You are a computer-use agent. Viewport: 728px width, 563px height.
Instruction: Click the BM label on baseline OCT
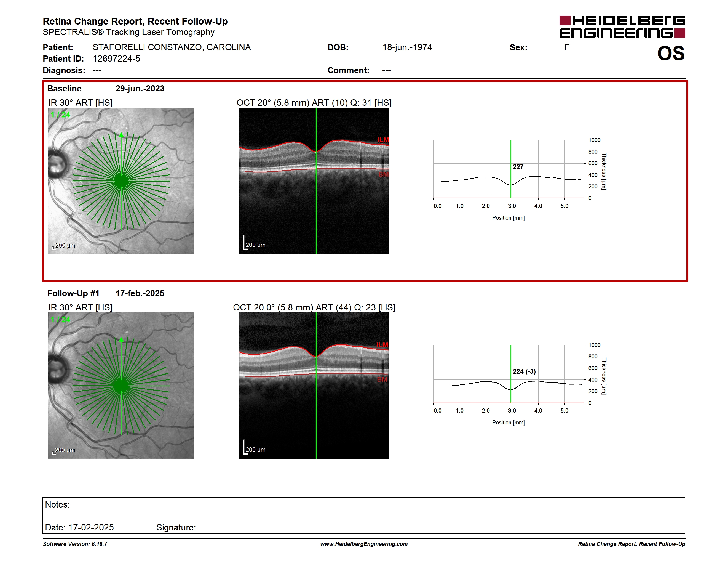click(384, 174)
